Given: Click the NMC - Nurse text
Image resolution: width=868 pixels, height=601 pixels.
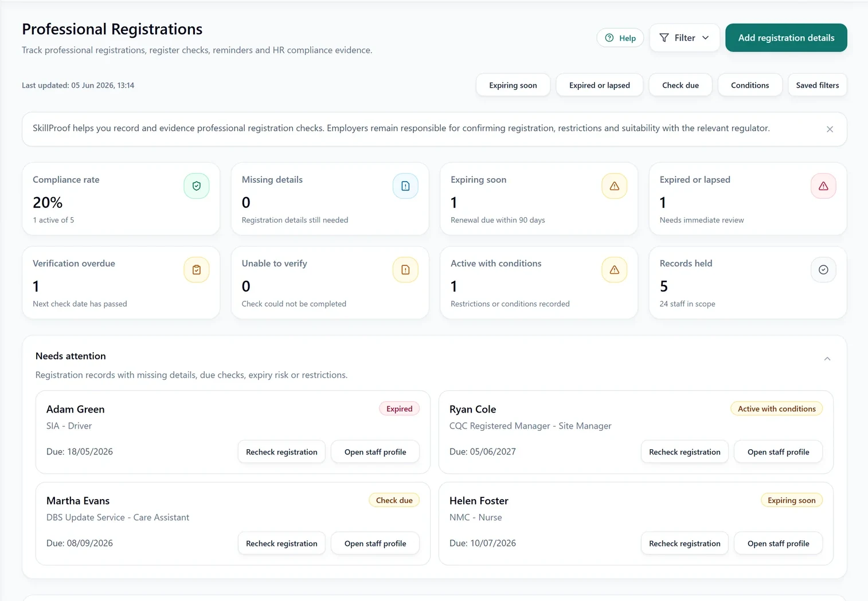Looking at the screenshot, I should (476, 517).
